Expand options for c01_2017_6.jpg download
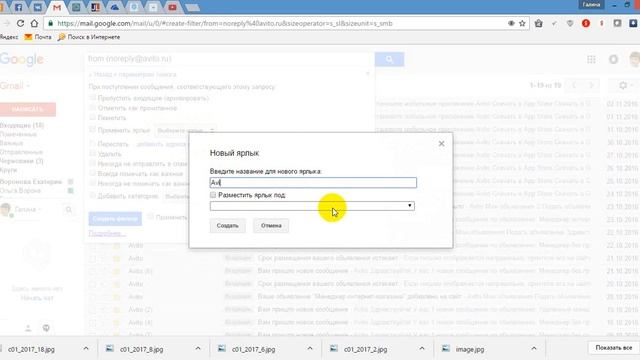The image size is (640, 360). tap(310, 349)
